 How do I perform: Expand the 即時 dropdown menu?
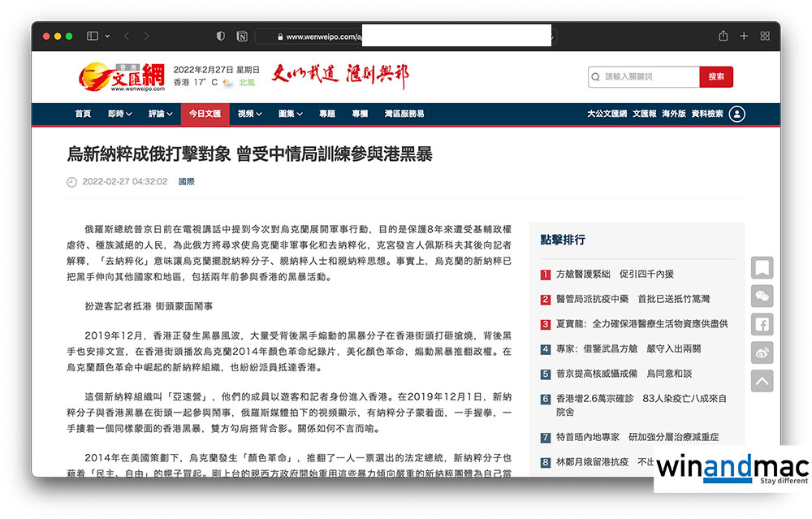119,115
